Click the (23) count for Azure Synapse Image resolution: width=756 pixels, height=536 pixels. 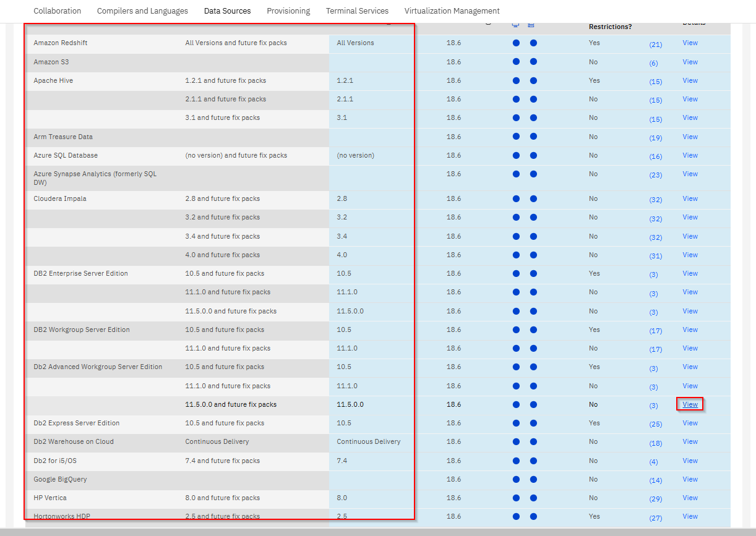coord(656,175)
